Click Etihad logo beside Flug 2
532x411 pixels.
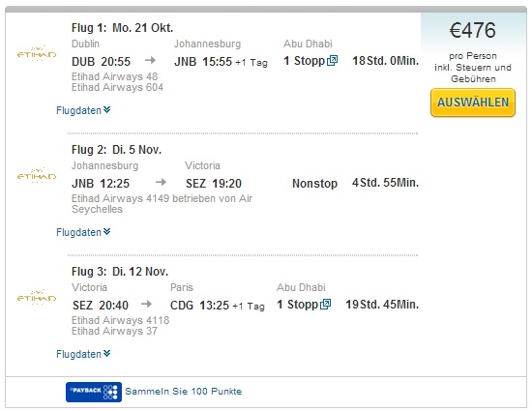37,176
